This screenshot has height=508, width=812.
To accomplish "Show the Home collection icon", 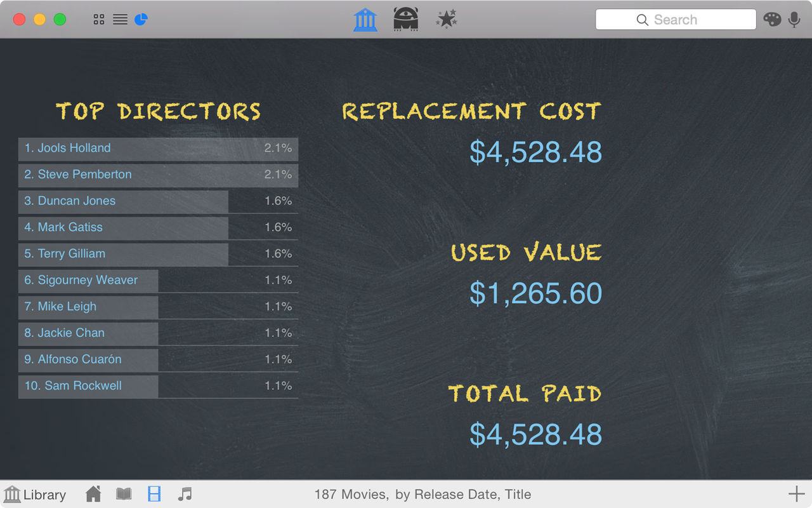I will pos(93,494).
